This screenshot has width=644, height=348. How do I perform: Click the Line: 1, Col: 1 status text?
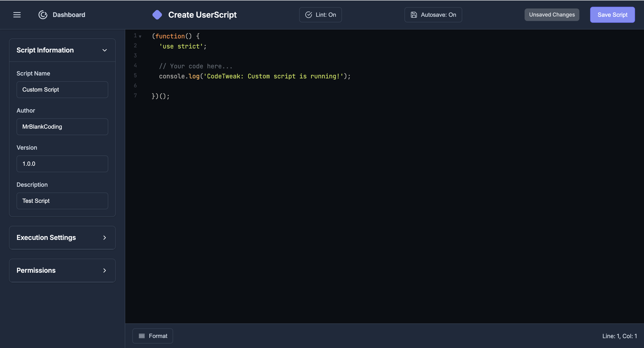619,336
